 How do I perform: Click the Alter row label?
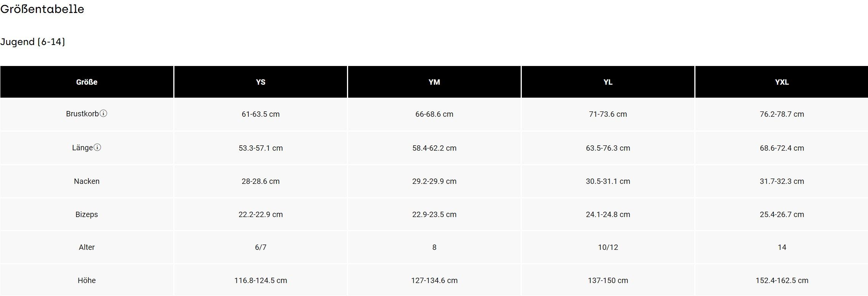[x=87, y=247]
